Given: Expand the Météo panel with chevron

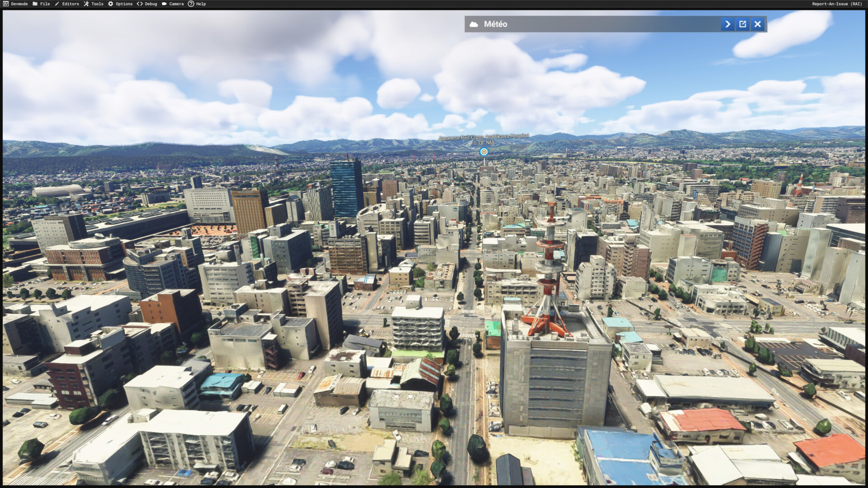Looking at the screenshot, I should 727,24.
